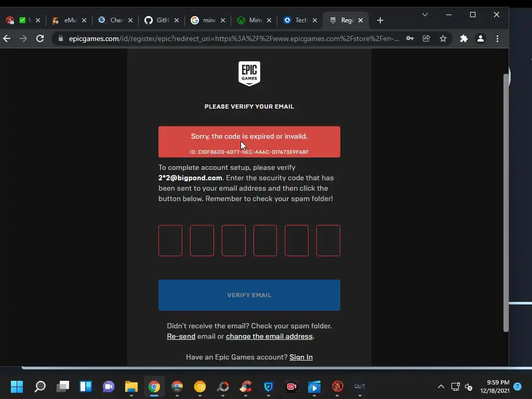Open File Explorer from taskbar

[x=131, y=386]
